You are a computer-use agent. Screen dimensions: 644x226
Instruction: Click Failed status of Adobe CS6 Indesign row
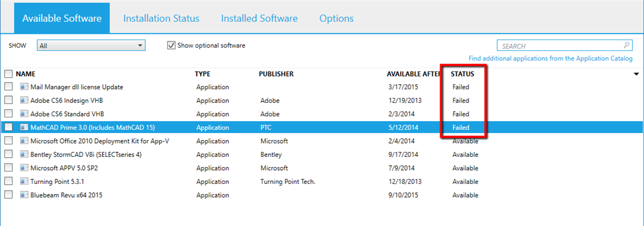461,100
